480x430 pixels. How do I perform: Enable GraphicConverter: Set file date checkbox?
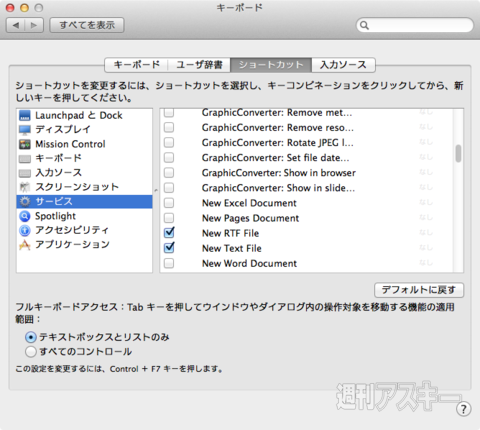169,157
